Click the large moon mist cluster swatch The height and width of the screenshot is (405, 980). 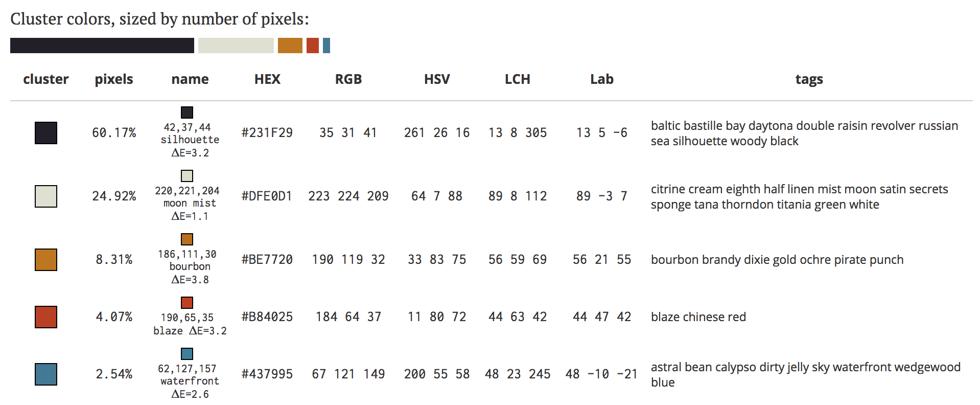coord(46,196)
